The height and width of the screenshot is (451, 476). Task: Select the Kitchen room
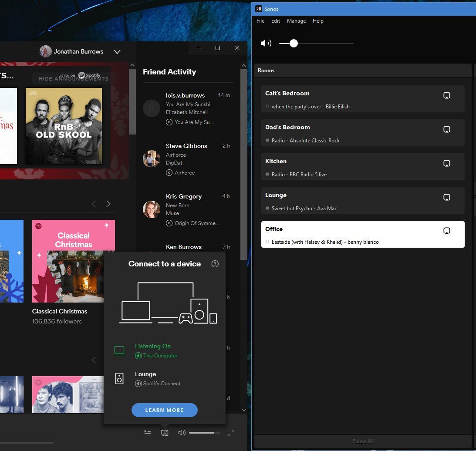coord(363,167)
